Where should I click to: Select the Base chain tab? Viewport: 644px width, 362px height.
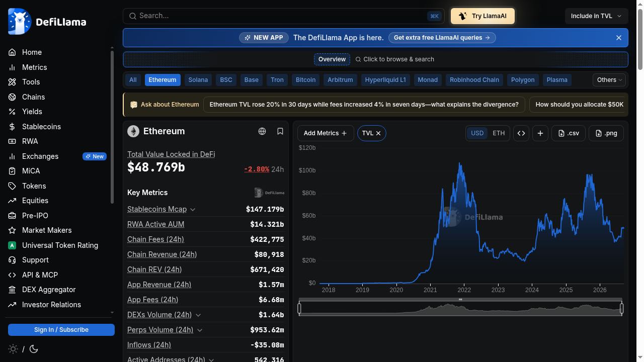252,80
